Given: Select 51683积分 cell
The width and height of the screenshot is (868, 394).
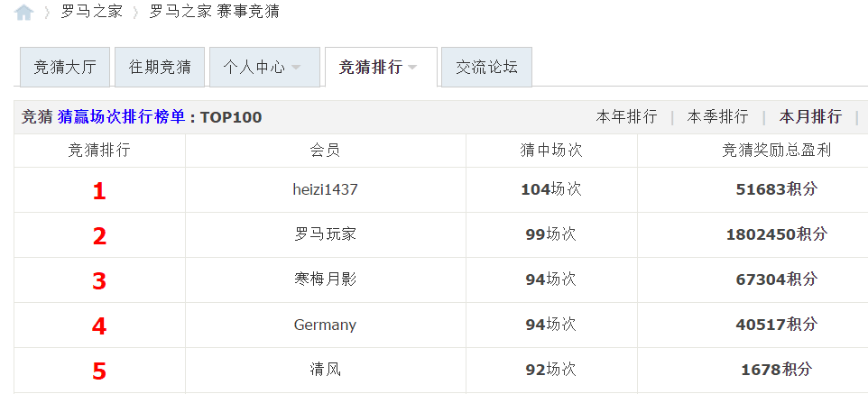Looking at the screenshot, I should pyautogui.click(x=777, y=190).
